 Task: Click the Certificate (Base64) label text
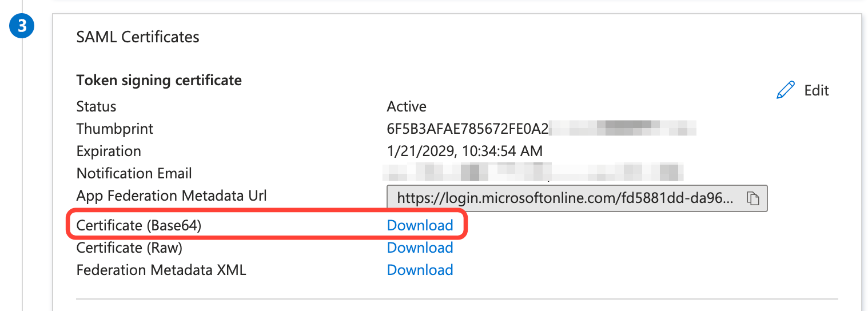pyautogui.click(x=139, y=225)
